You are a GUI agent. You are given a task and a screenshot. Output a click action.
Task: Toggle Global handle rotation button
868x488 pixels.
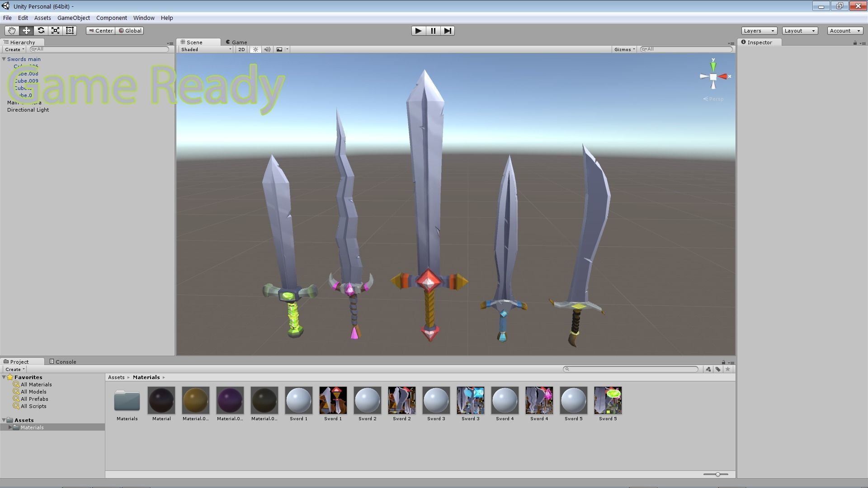[130, 31]
